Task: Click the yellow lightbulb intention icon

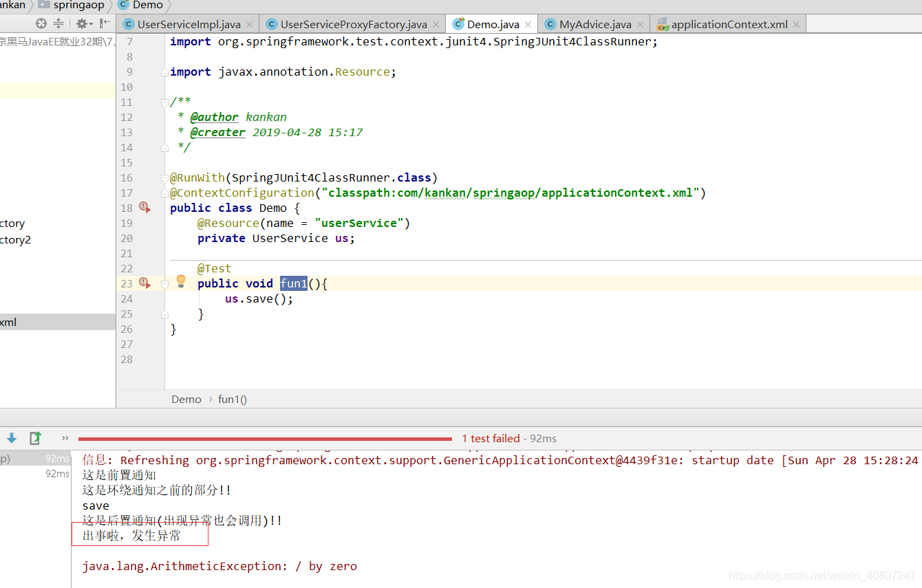Action: (181, 281)
